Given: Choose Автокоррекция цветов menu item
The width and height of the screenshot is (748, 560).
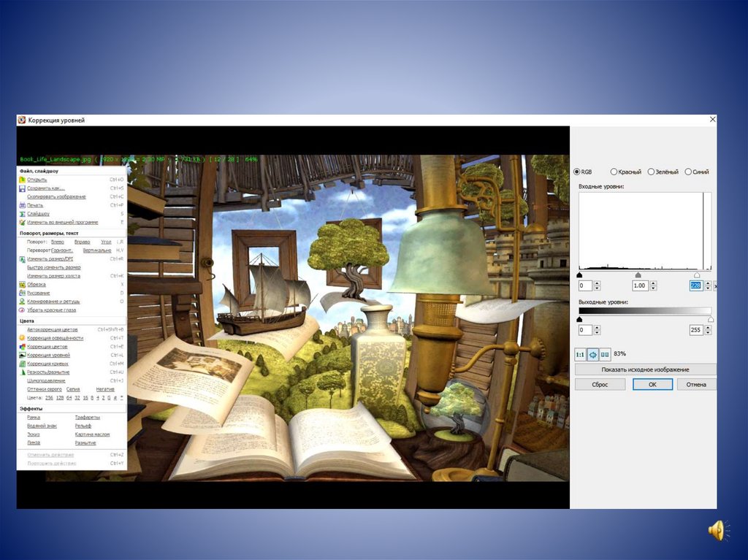Looking at the screenshot, I should coord(52,329).
